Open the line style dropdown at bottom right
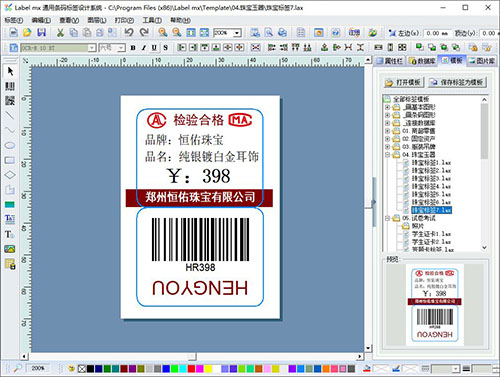The image size is (500, 377). pos(456,369)
